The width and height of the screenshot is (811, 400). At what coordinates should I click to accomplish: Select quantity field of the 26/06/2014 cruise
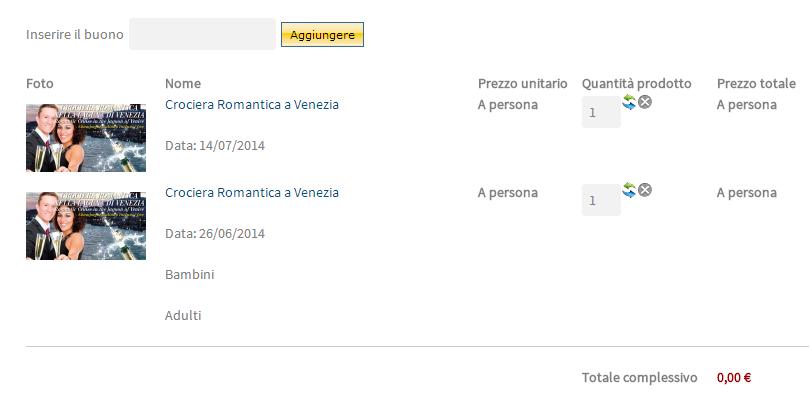[601, 201]
